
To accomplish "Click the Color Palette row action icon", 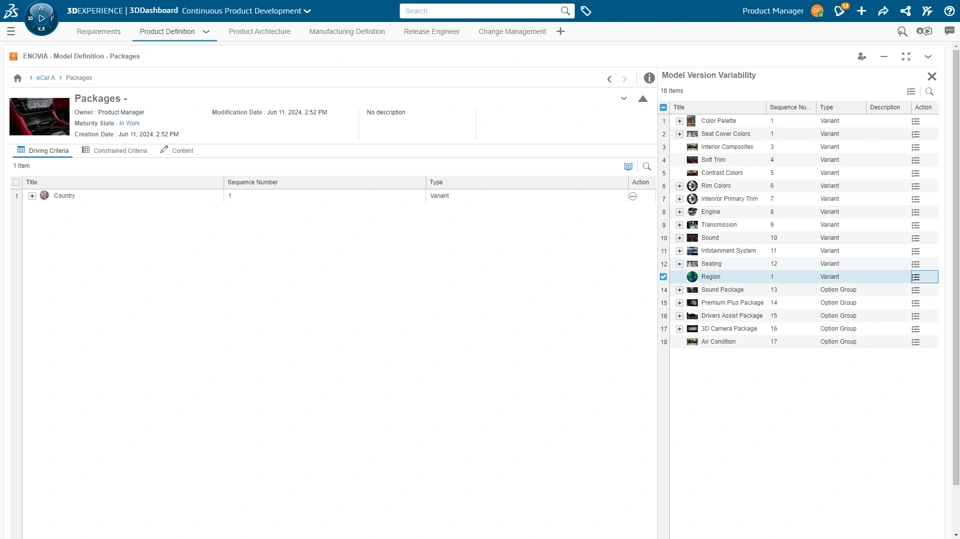I will coord(915,121).
